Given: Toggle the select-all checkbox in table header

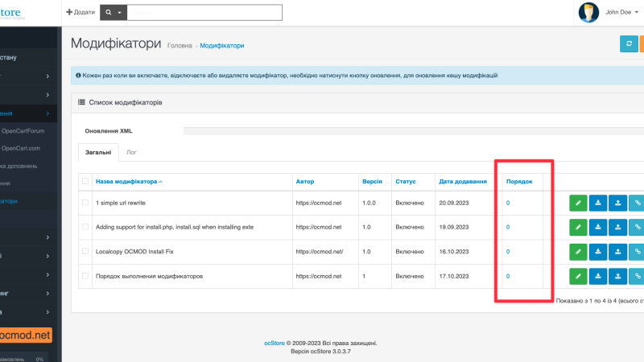Looking at the screenshot, I should point(85,181).
